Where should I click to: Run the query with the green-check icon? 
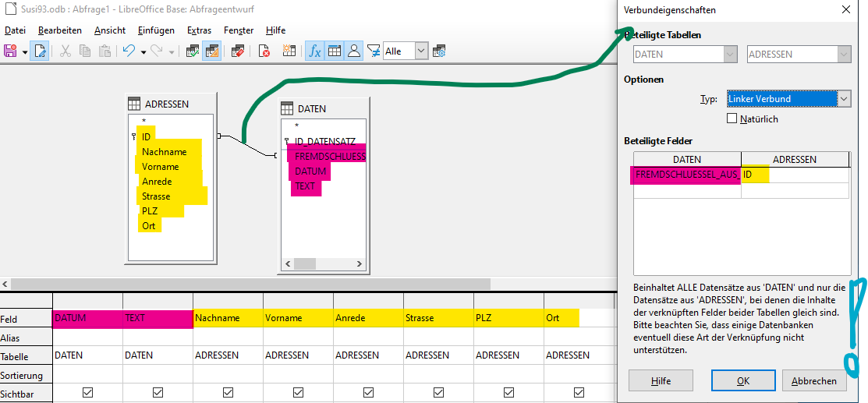[x=192, y=51]
